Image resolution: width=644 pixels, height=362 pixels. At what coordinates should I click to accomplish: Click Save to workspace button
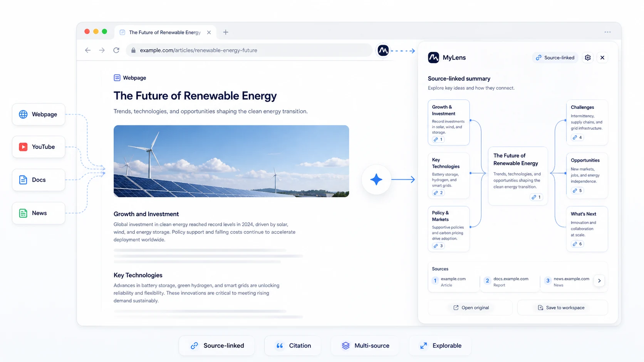tap(562, 308)
